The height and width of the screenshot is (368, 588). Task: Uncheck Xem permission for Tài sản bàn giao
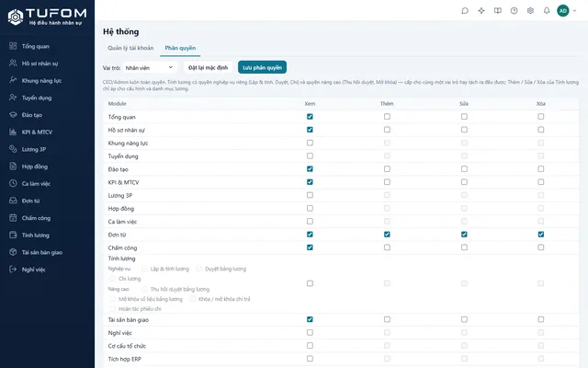tap(310, 319)
